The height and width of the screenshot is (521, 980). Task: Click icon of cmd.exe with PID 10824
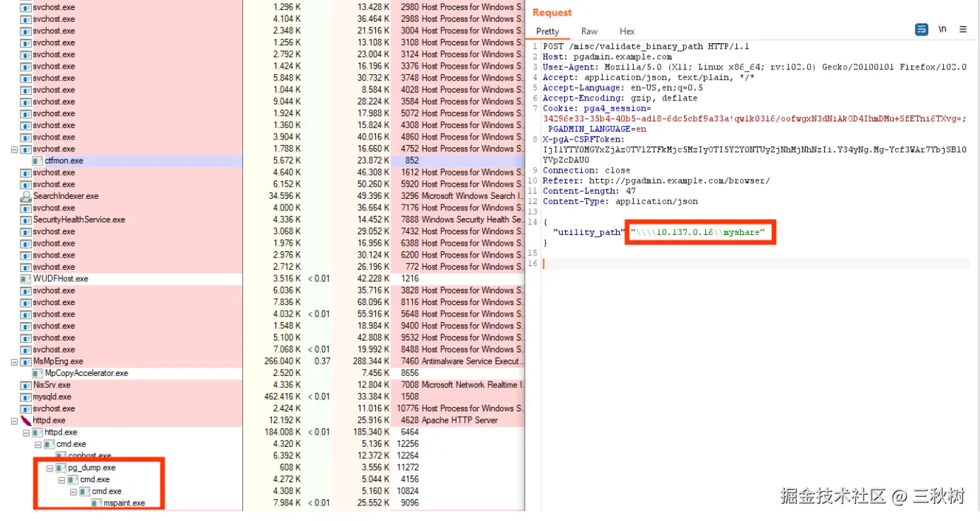click(x=84, y=491)
